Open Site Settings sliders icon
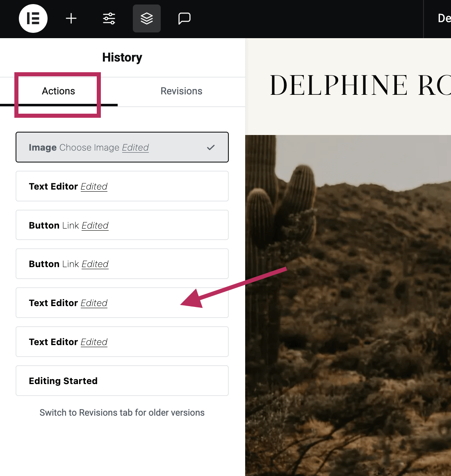 coord(109,18)
